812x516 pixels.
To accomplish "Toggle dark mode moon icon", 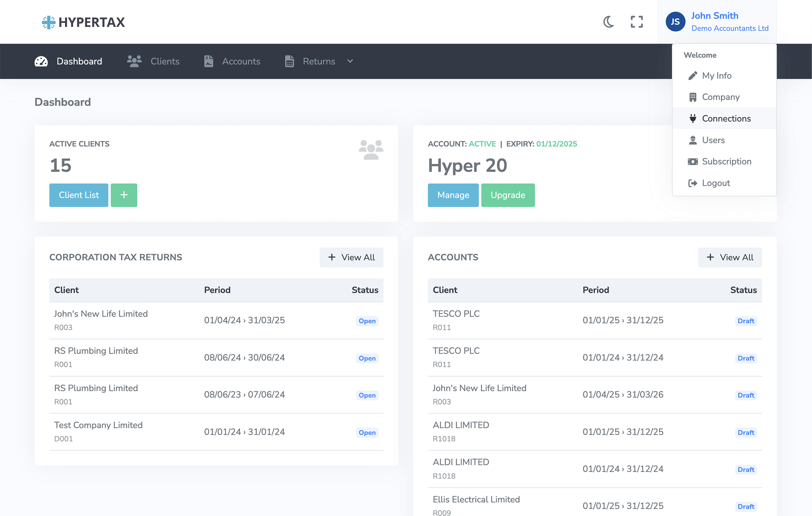I will pyautogui.click(x=609, y=22).
